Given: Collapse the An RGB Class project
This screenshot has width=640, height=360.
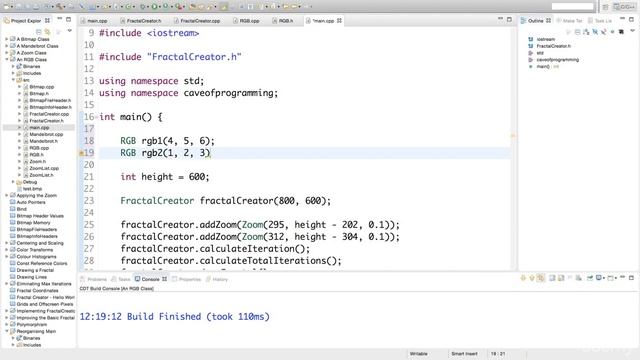Looking at the screenshot, I should pyautogui.click(x=6, y=60).
